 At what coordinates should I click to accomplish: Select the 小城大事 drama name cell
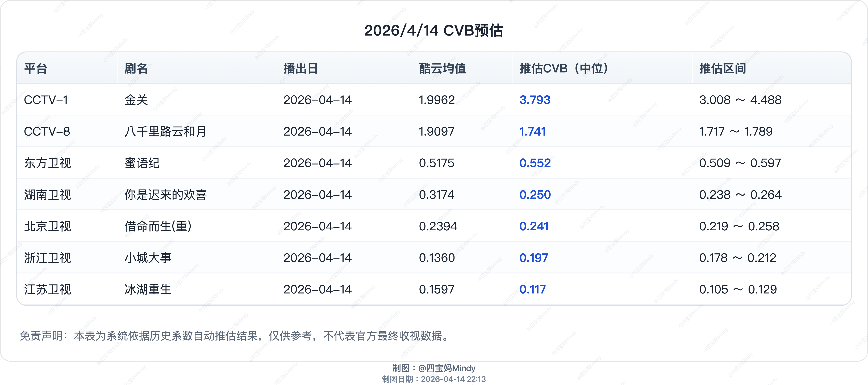point(148,258)
